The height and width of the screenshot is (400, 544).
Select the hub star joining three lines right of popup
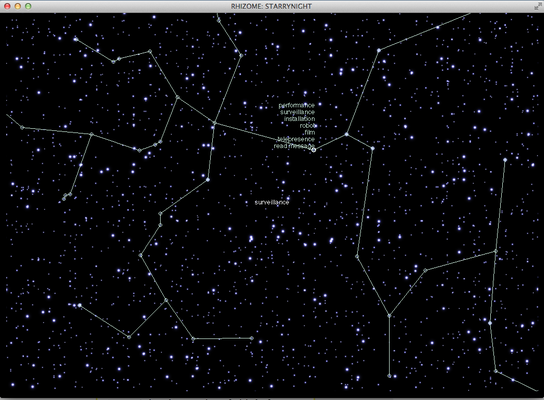tap(347, 134)
